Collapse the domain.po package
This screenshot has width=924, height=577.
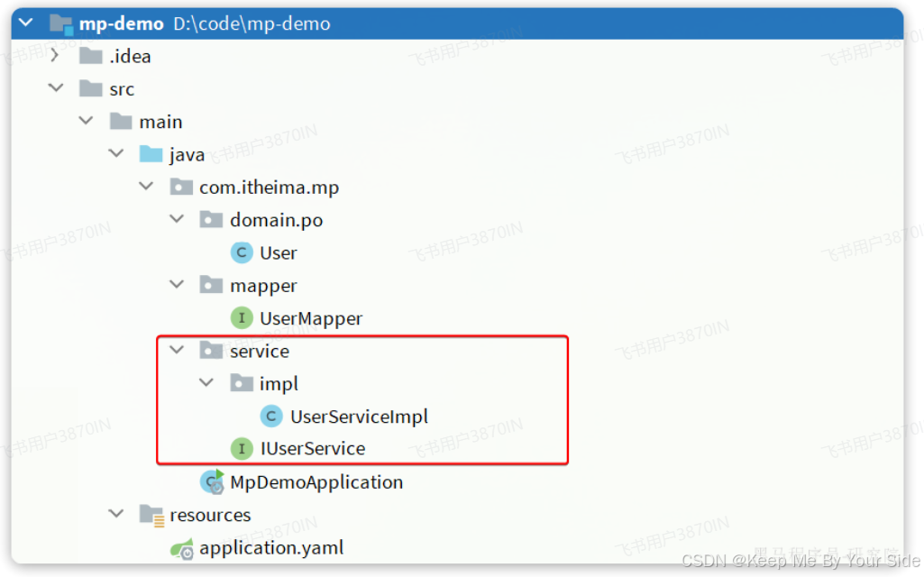coord(176,219)
